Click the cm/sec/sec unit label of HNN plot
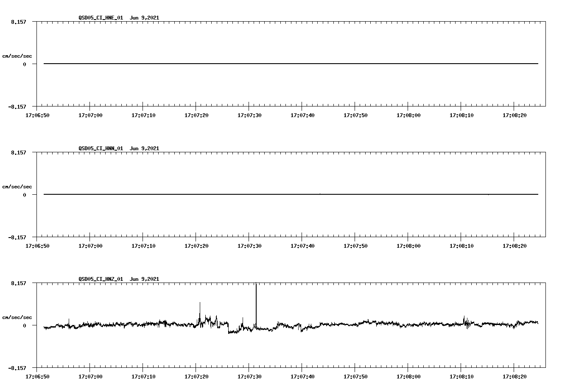576x392 pixels. coord(17,187)
